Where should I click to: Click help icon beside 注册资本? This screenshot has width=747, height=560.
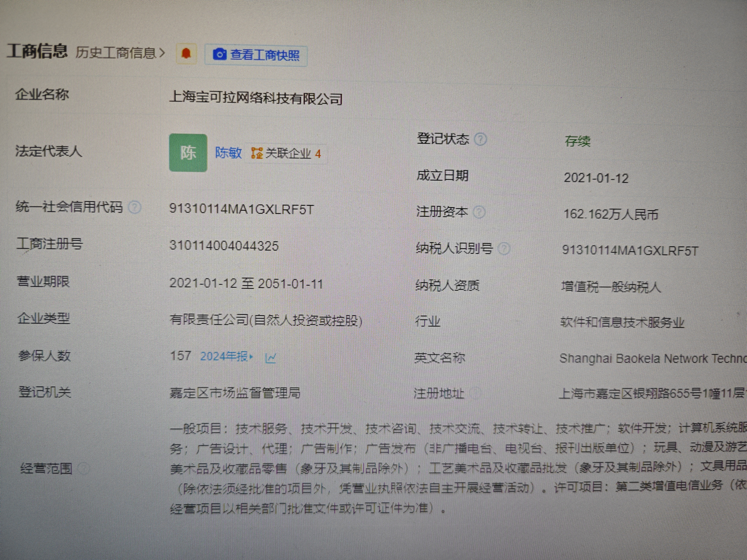click(479, 212)
